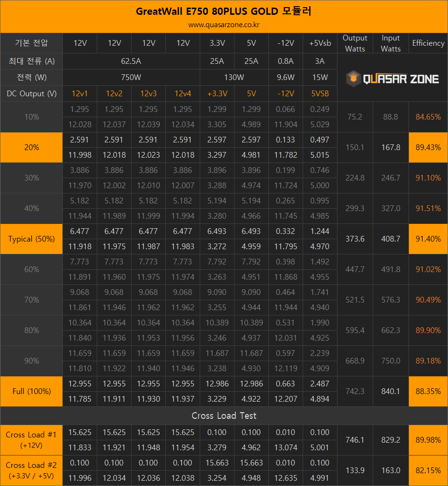The height and width of the screenshot is (486, 448).
Task: Select the Typical (50%) load row label
Action: (31, 239)
